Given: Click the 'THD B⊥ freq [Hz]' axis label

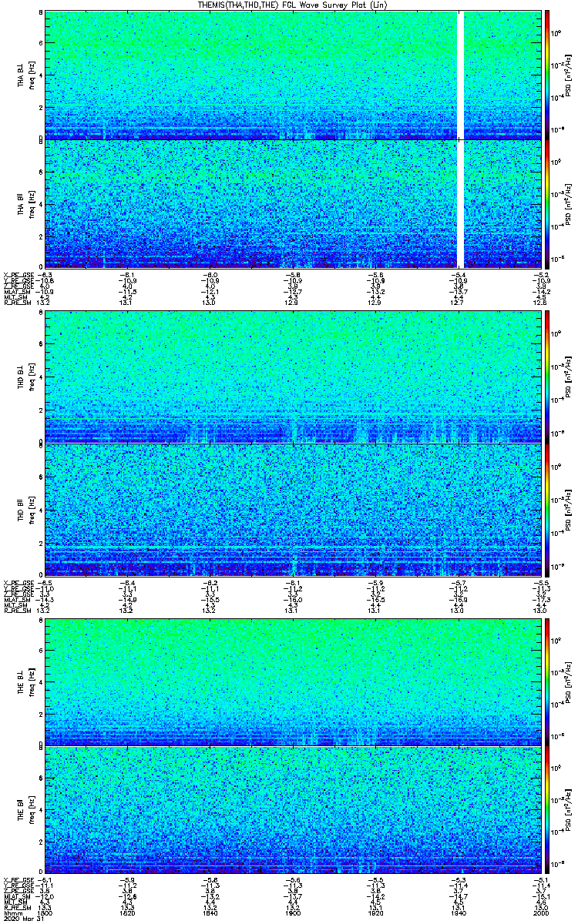Looking at the screenshot, I should [26, 377].
